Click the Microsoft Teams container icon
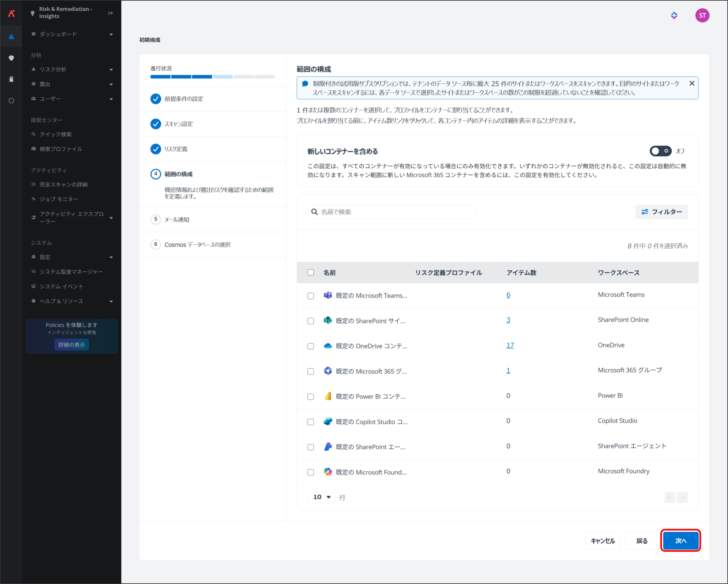The height and width of the screenshot is (584, 728). (328, 295)
